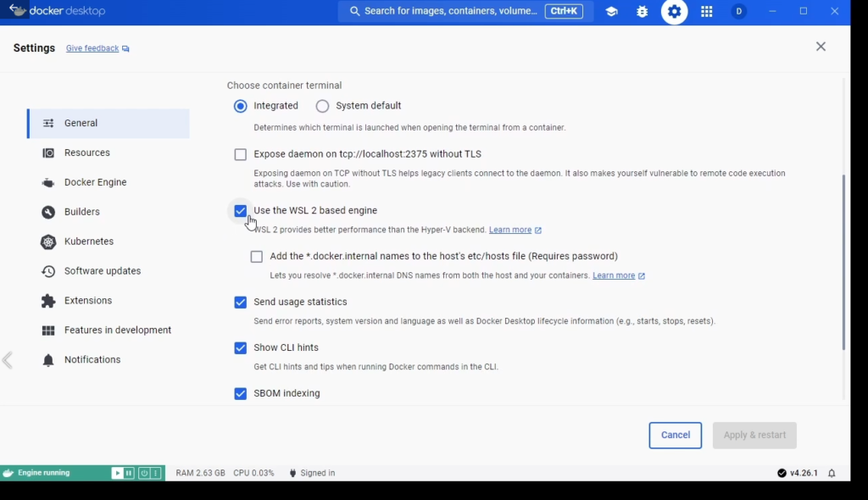
Task: Collapse the sidebar using the left chevron
Action: [x=8, y=359]
